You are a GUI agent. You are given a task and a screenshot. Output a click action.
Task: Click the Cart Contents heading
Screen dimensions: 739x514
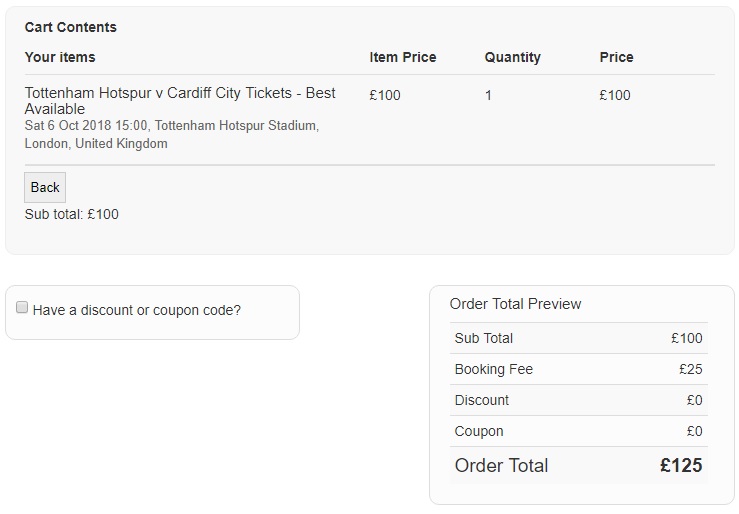(70, 27)
